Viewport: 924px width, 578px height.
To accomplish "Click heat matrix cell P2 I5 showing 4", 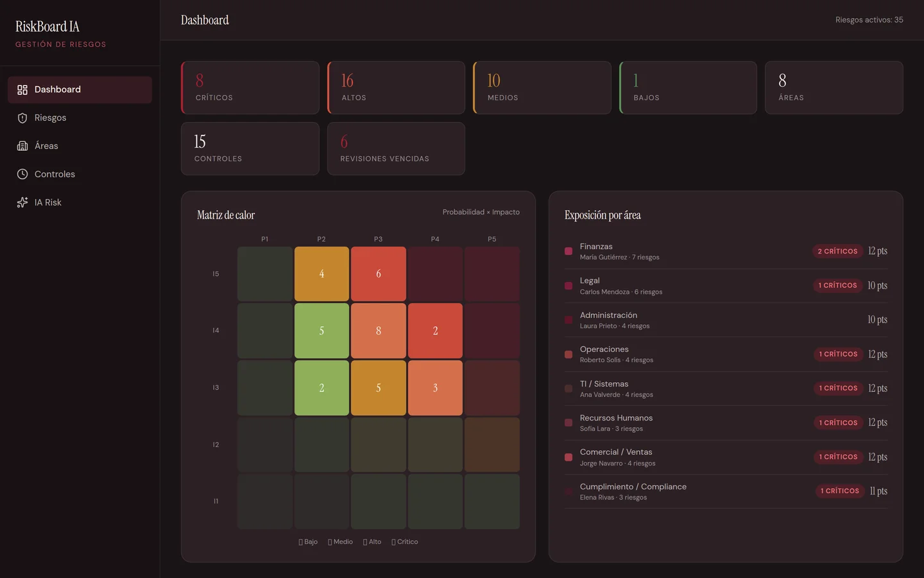I will [x=321, y=274].
